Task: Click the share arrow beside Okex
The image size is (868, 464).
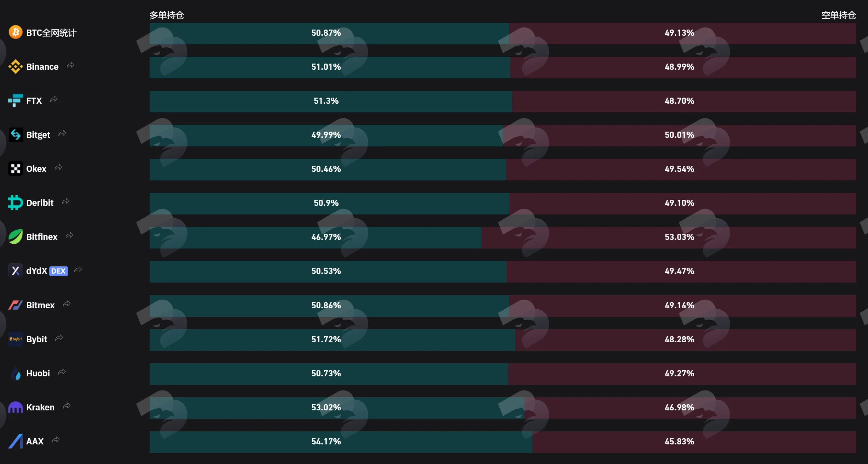Action: [58, 167]
